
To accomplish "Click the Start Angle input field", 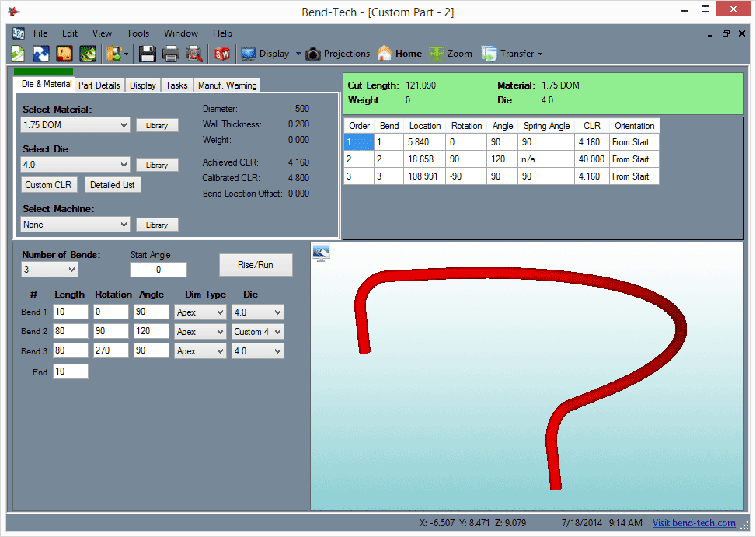I will 159,270.
